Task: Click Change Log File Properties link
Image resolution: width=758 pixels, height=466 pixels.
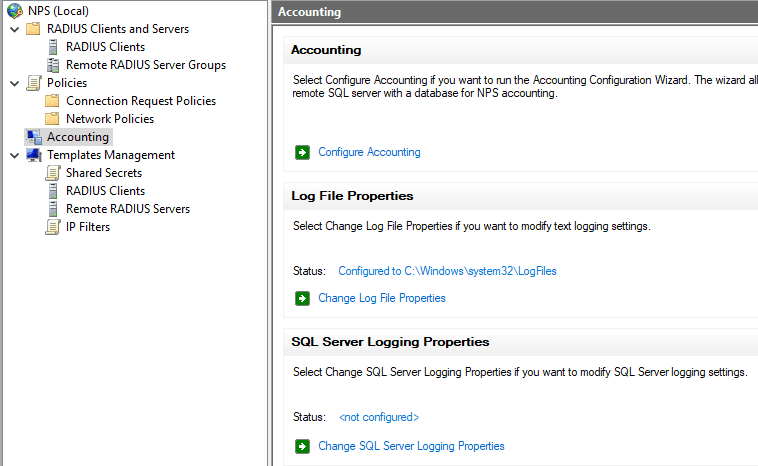Action: 381,298
